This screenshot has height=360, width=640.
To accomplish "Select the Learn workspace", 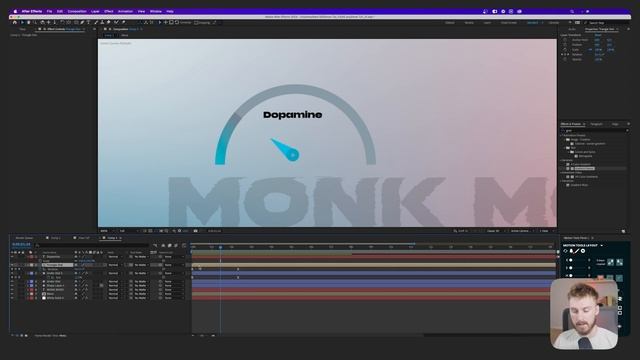I will [487, 22].
